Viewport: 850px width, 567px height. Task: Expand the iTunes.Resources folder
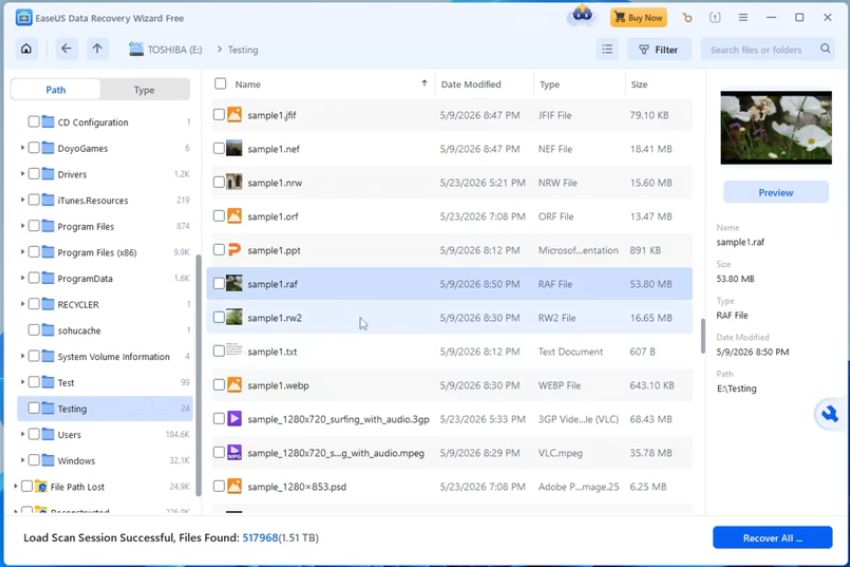[x=22, y=199]
